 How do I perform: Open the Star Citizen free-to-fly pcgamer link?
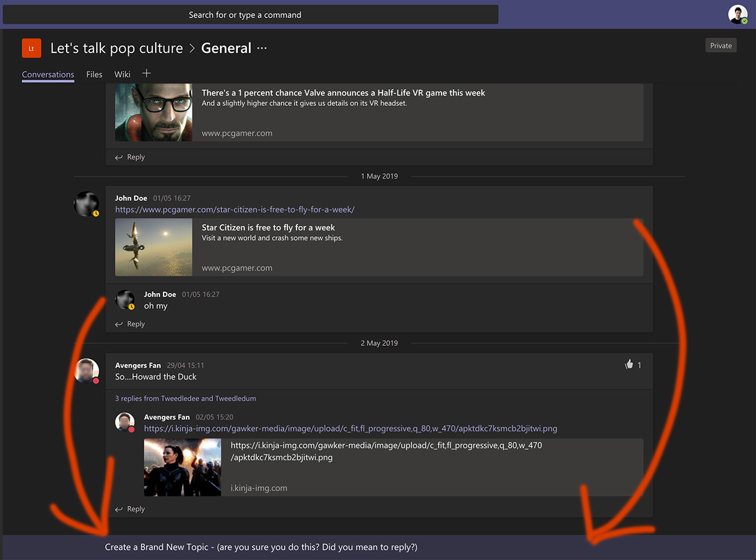coord(235,209)
